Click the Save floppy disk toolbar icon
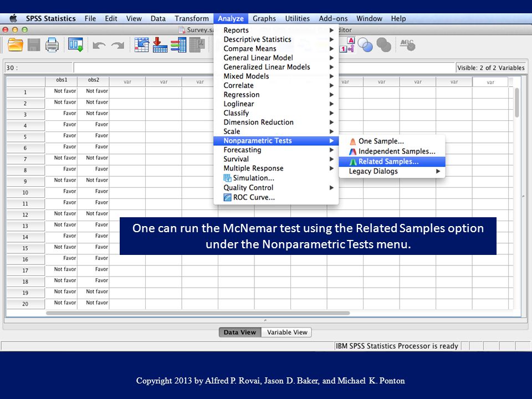 (x=34, y=45)
